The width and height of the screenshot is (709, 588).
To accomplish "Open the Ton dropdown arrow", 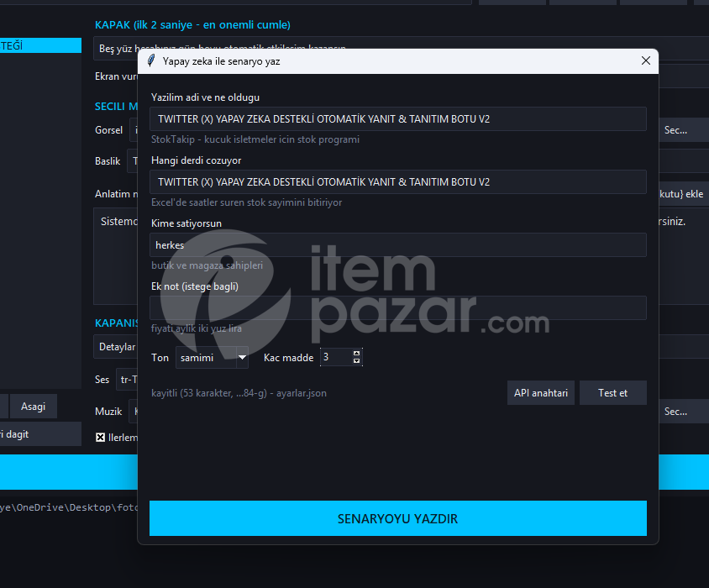I will click(x=243, y=357).
